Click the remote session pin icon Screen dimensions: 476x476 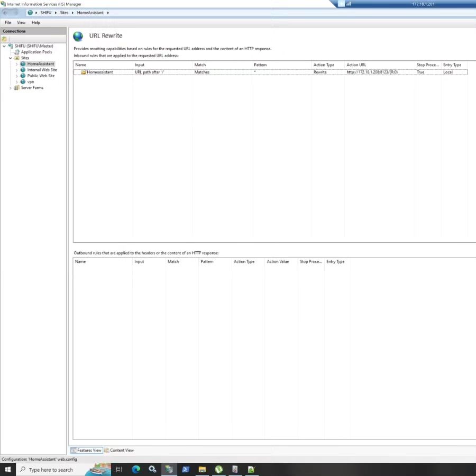(x=341, y=4)
